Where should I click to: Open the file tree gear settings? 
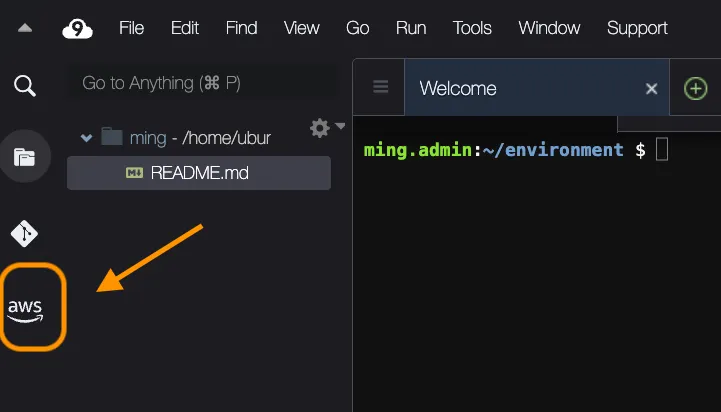320,128
